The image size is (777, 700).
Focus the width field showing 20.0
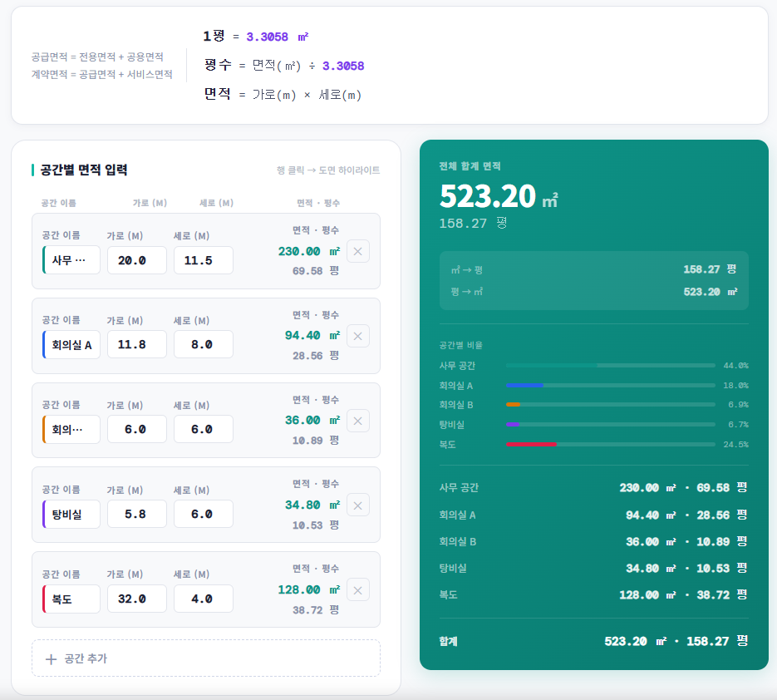tap(137, 259)
